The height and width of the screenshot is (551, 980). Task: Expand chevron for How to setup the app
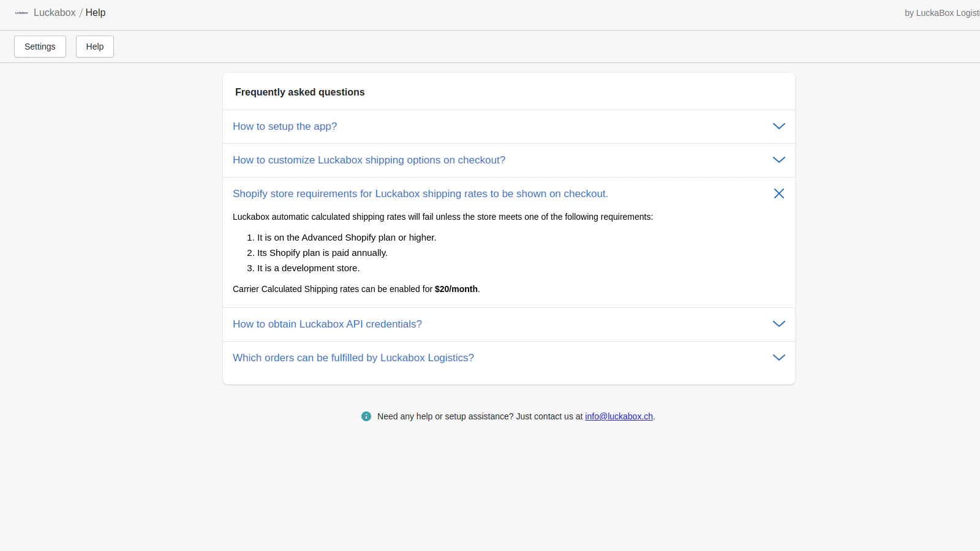pyautogui.click(x=779, y=126)
